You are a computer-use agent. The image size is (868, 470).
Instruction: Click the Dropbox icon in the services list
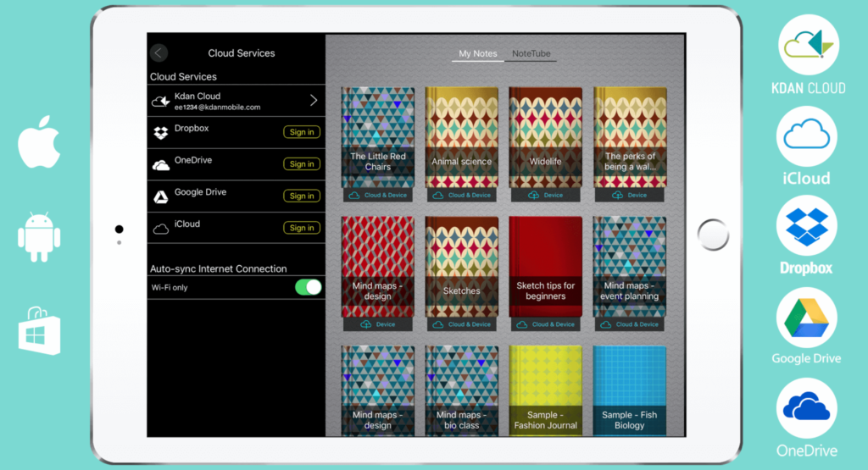(x=160, y=133)
